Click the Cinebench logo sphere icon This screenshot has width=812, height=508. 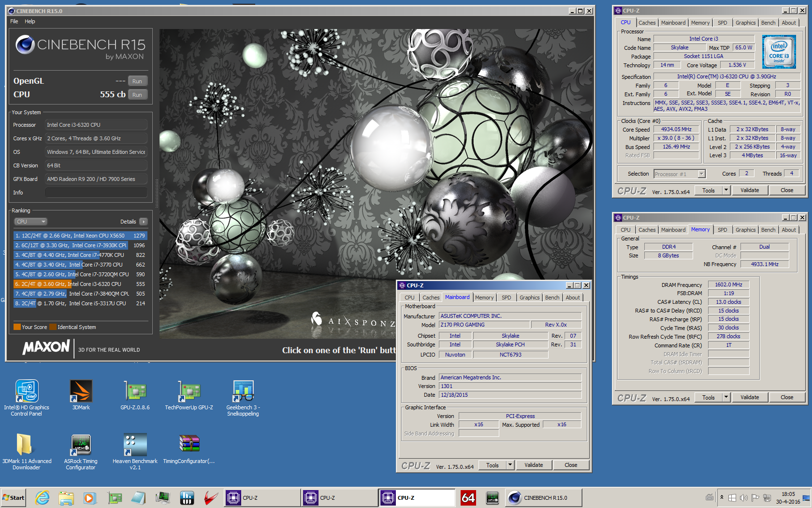click(x=25, y=45)
